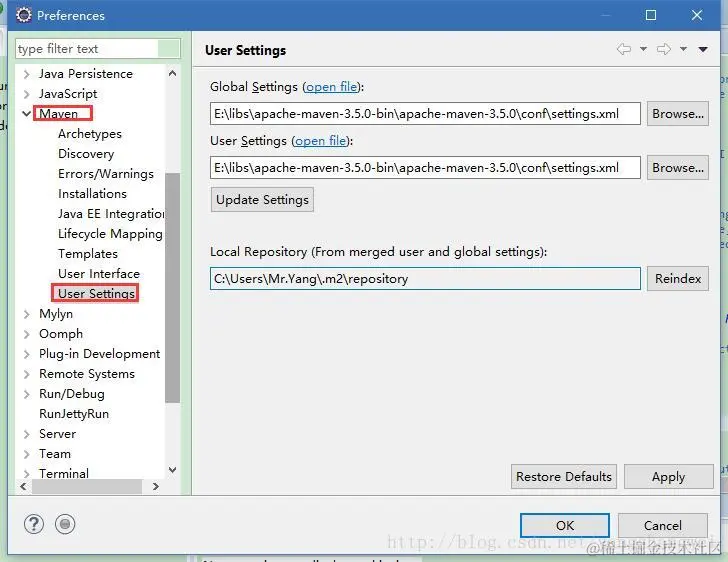
Task: Select RunJettyRun in the tree
Action: click(74, 414)
